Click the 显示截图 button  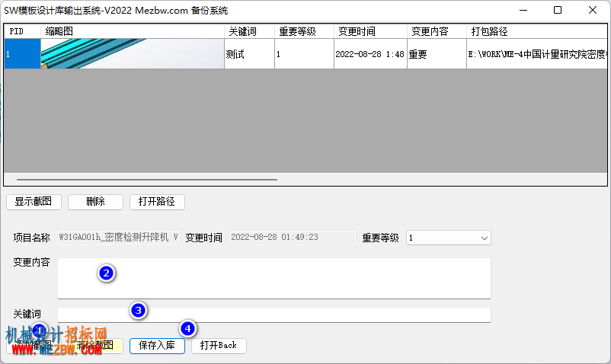[34, 202]
